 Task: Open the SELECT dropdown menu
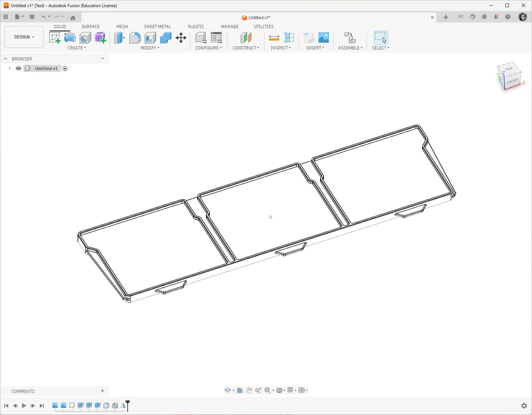coord(381,48)
